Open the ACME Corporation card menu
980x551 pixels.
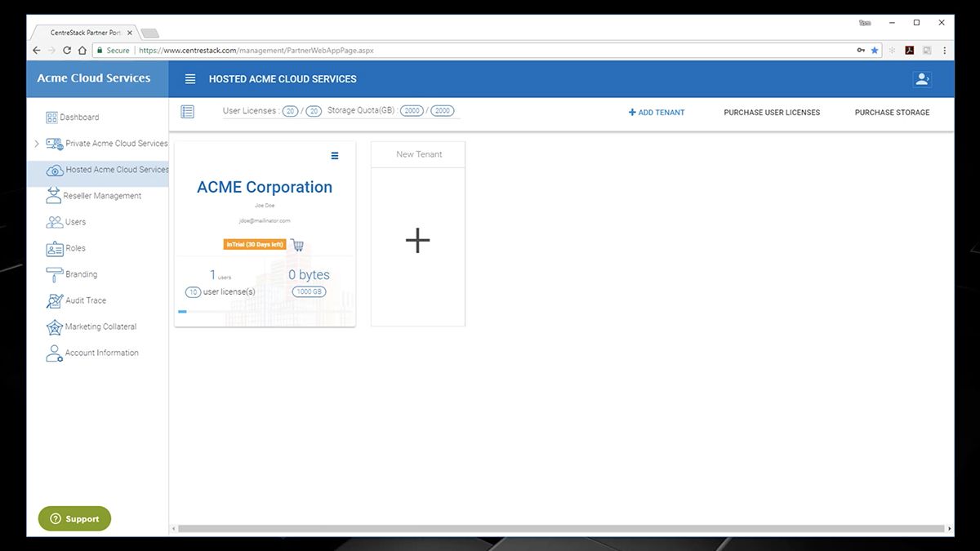[x=334, y=155]
